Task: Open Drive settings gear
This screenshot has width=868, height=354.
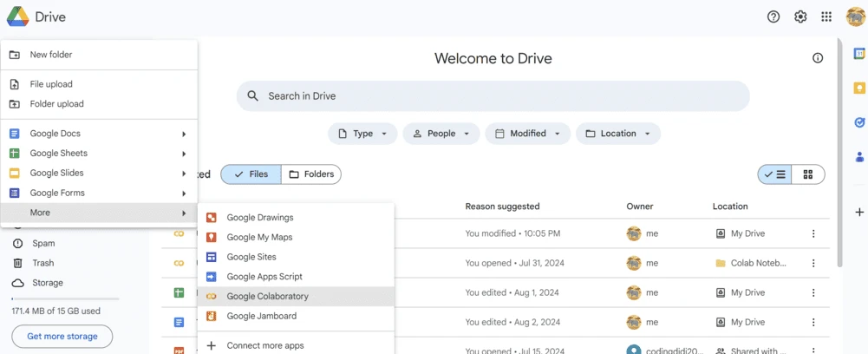Action: click(800, 16)
